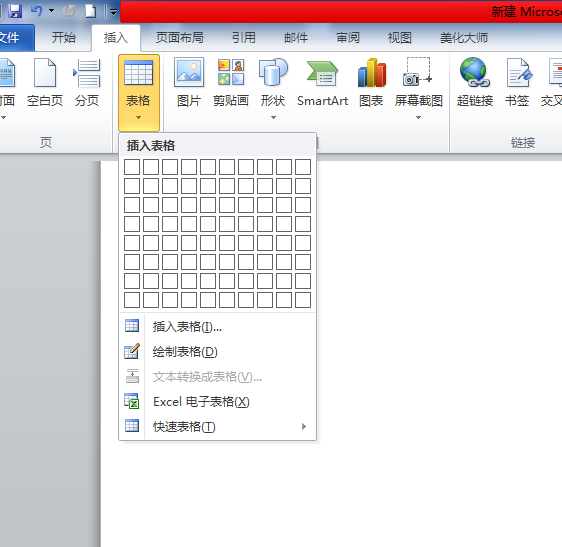Click the Excel spreadsheet menu icon
Viewport: 562px width, 547px height.
[x=132, y=401]
